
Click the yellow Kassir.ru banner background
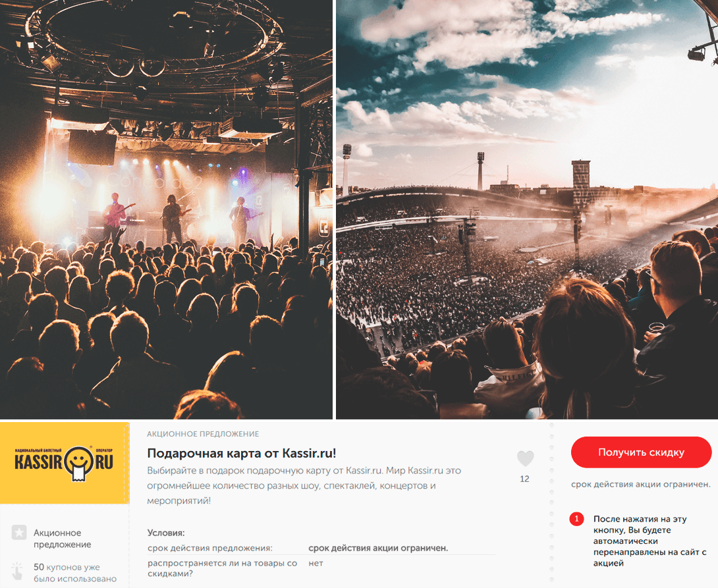(65, 463)
